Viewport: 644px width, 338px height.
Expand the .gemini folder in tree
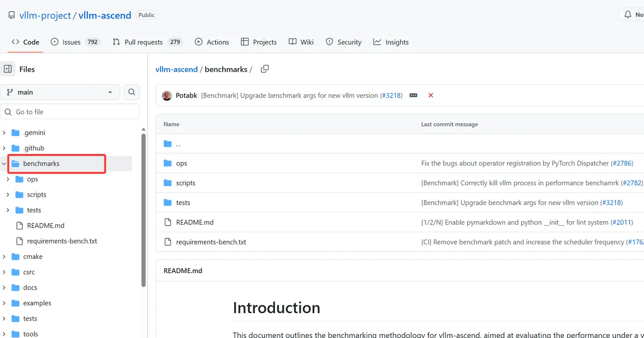coord(4,133)
